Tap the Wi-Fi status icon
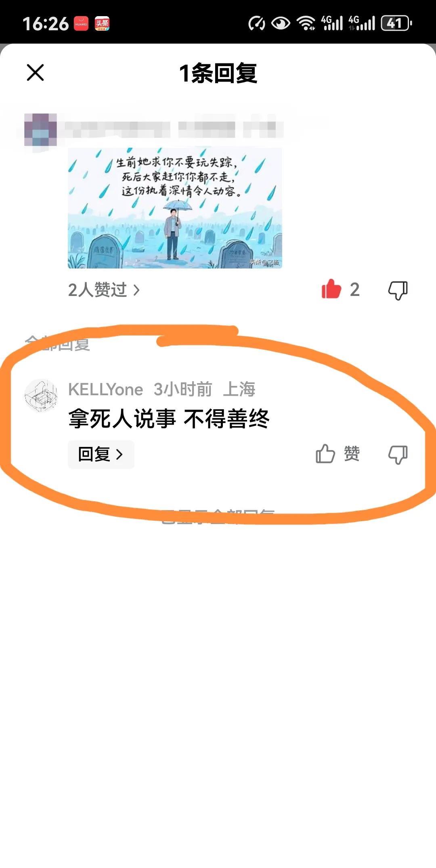The image size is (436, 868). [x=306, y=23]
